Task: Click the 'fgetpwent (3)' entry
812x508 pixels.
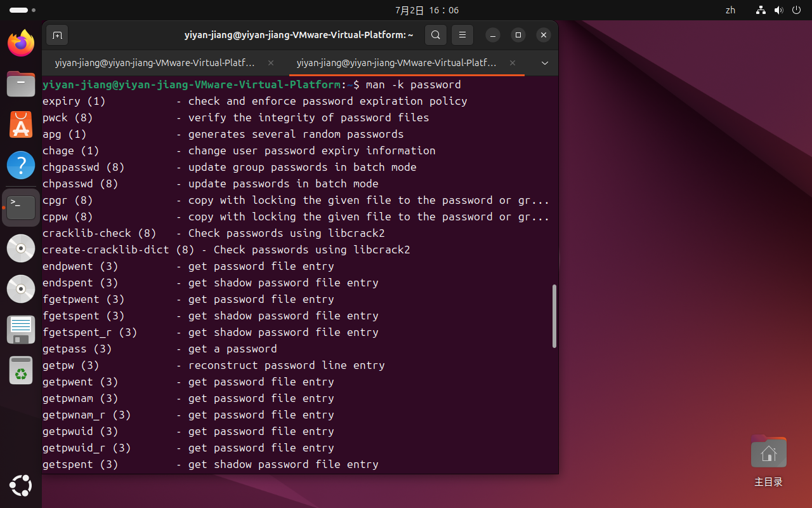Action: tap(84, 299)
